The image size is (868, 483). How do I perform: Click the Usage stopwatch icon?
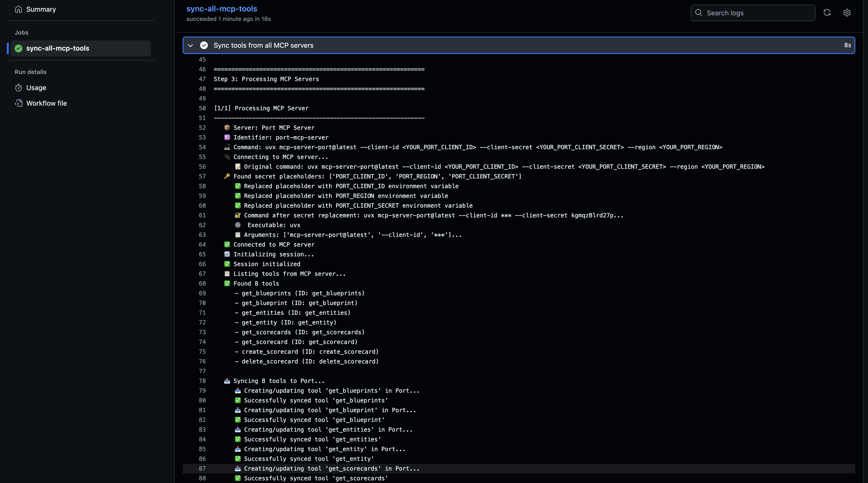coord(18,88)
